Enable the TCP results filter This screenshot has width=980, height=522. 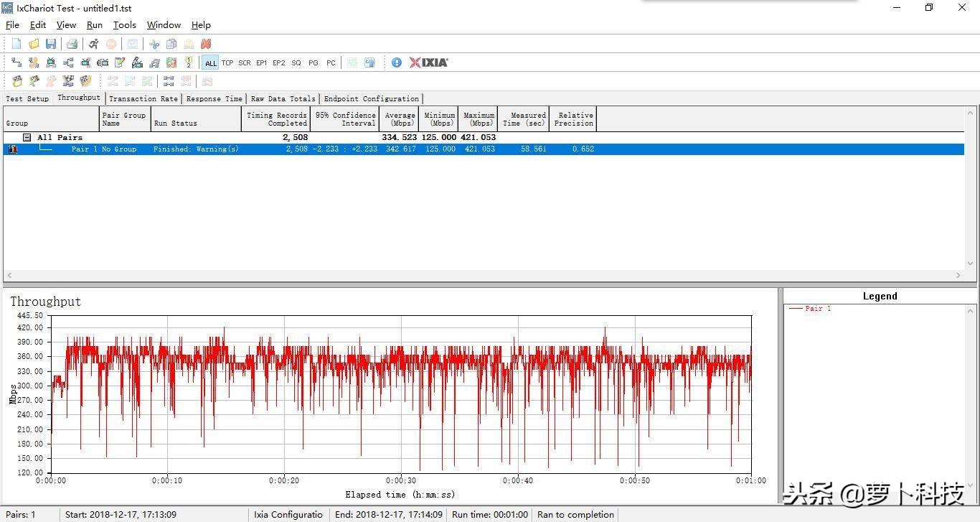(227, 62)
